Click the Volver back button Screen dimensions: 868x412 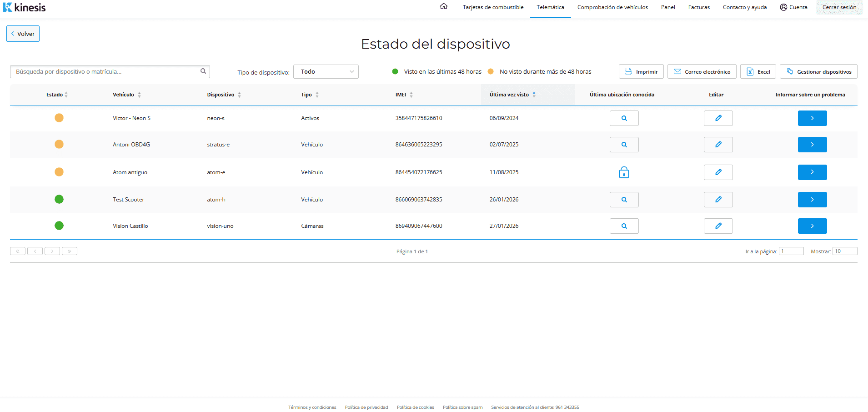[x=23, y=34]
